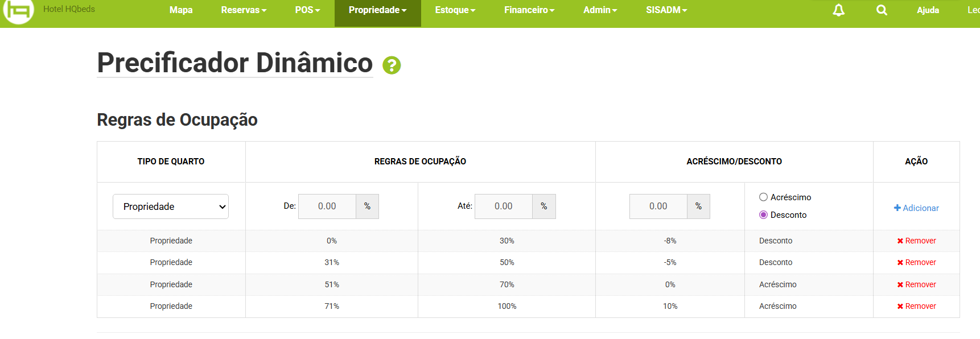Open the Ajuda link
Image resolution: width=980 pixels, height=339 pixels.
pyautogui.click(x=928, y=10)
